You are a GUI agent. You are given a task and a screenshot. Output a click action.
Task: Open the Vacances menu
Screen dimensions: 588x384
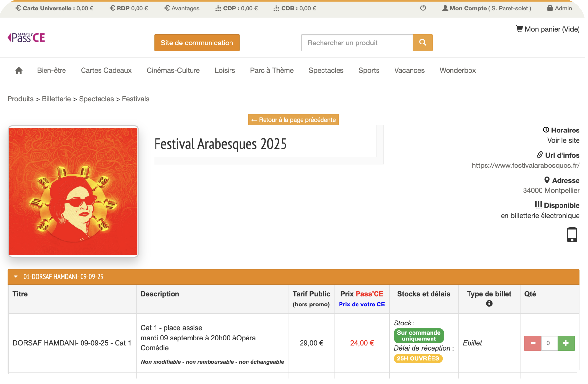(410, 70)
